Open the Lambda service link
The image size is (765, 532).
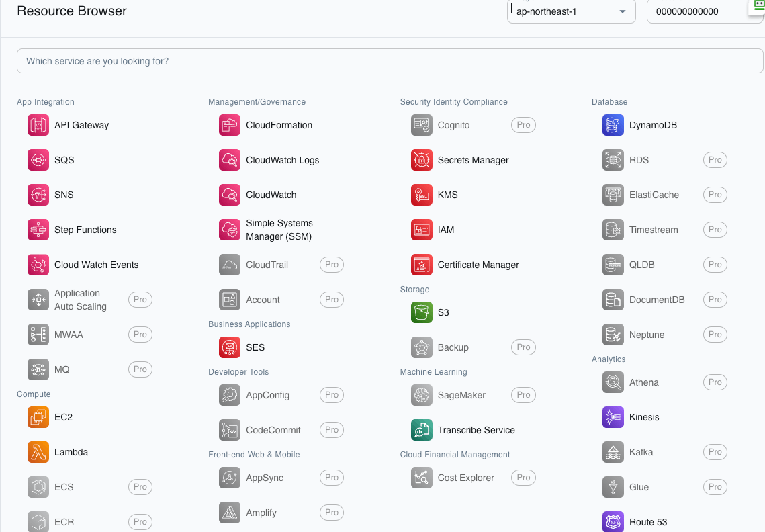(71, 452)
